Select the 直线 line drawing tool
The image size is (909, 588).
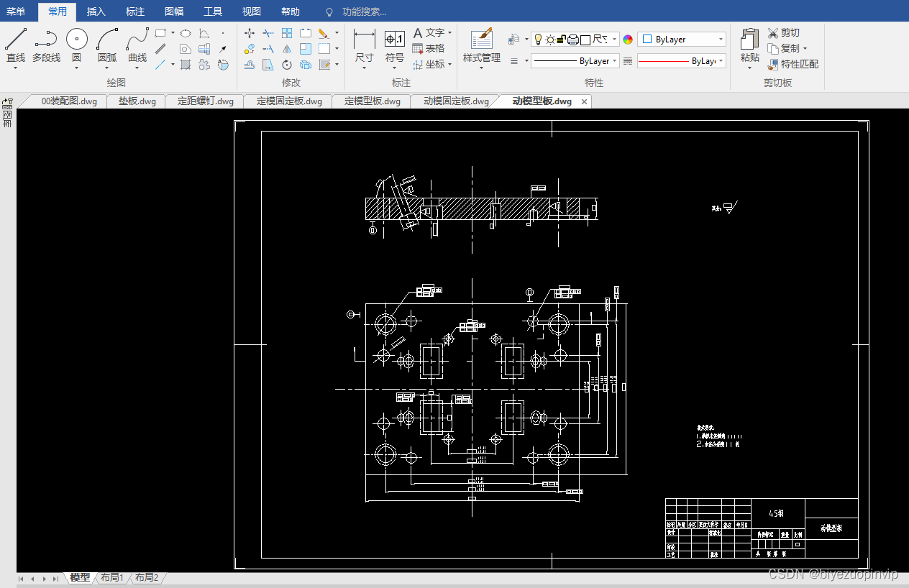[x=16, y=46]
